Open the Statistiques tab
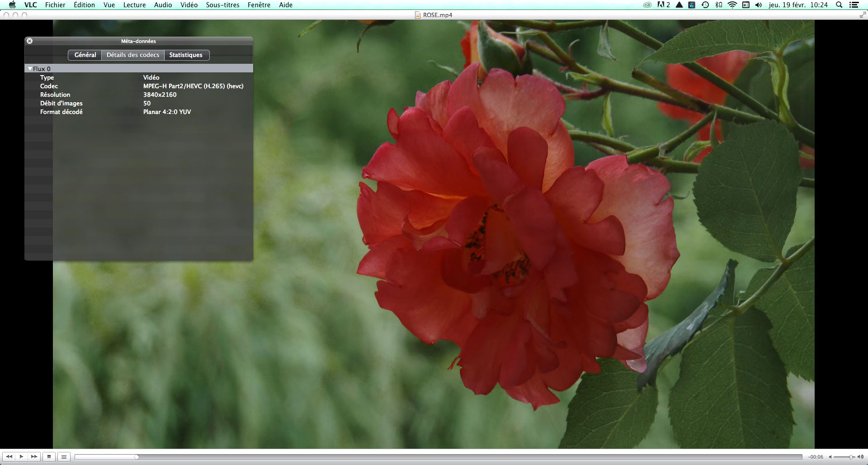This screenshot has width=868, height=465. (x=186, y=55)
